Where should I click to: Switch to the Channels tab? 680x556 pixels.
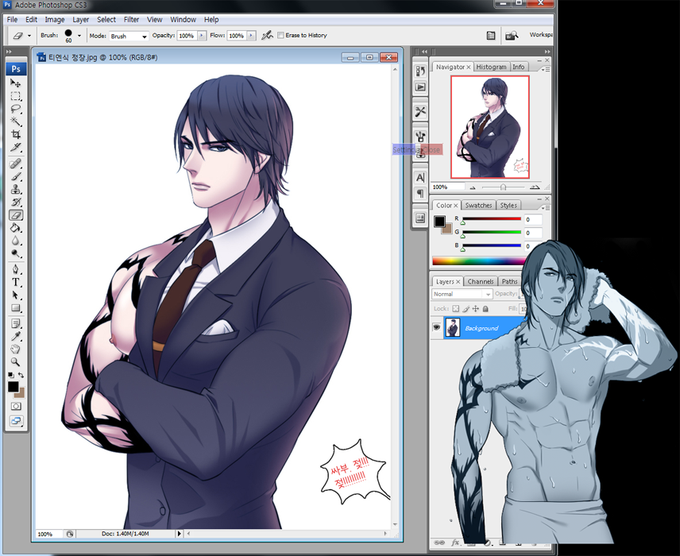(x=481, y=281)
